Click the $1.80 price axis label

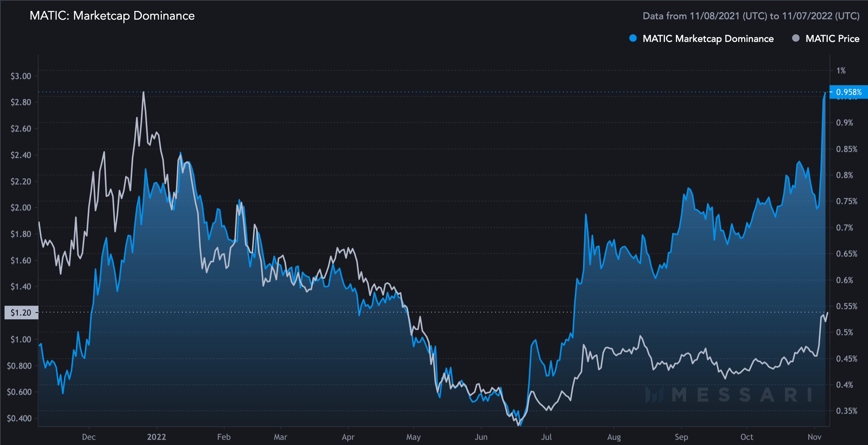coord(21,234)
